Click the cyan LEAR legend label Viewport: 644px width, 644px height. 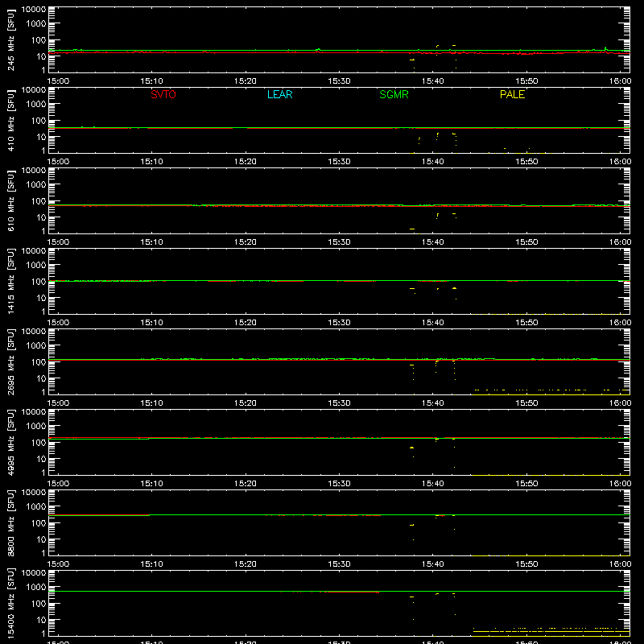pos(279,94)
